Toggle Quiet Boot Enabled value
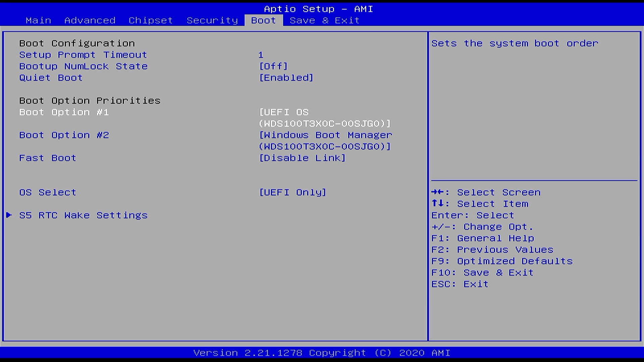Screen dimensions: 644x362 pyautogui.click(x=286, y=78)
